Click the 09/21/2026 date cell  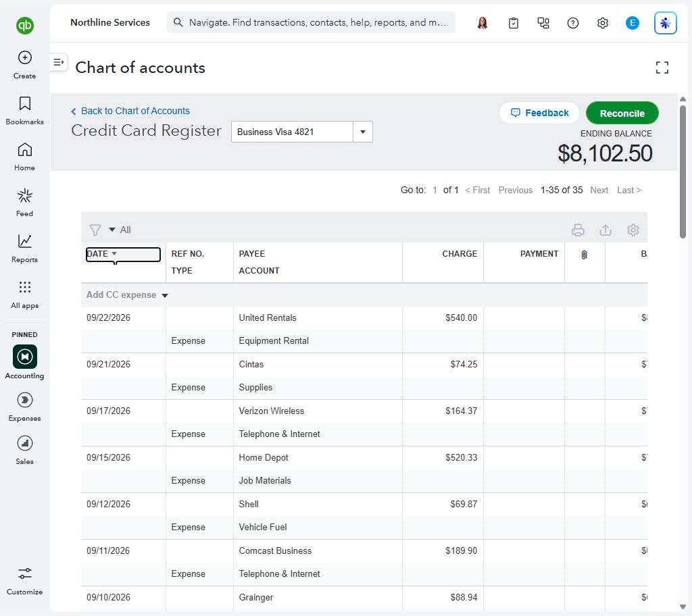108,365
